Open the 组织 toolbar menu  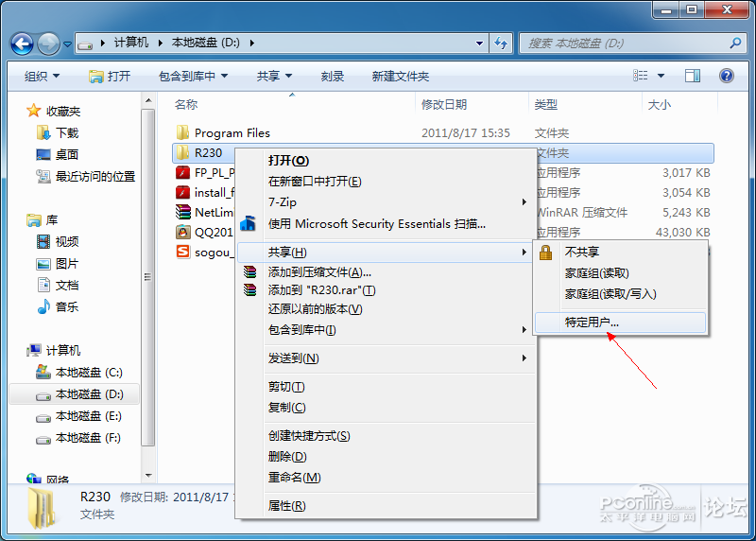pyautogui.click(x=42, y=77)
